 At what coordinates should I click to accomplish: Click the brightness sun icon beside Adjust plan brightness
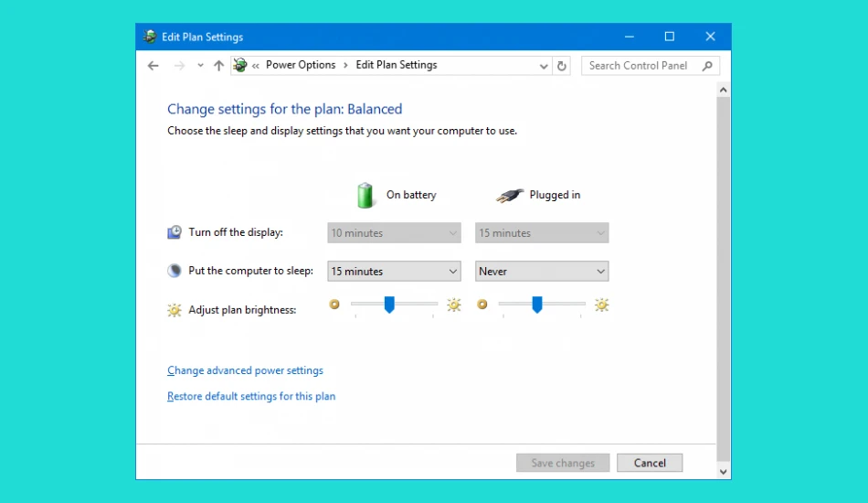175,310
